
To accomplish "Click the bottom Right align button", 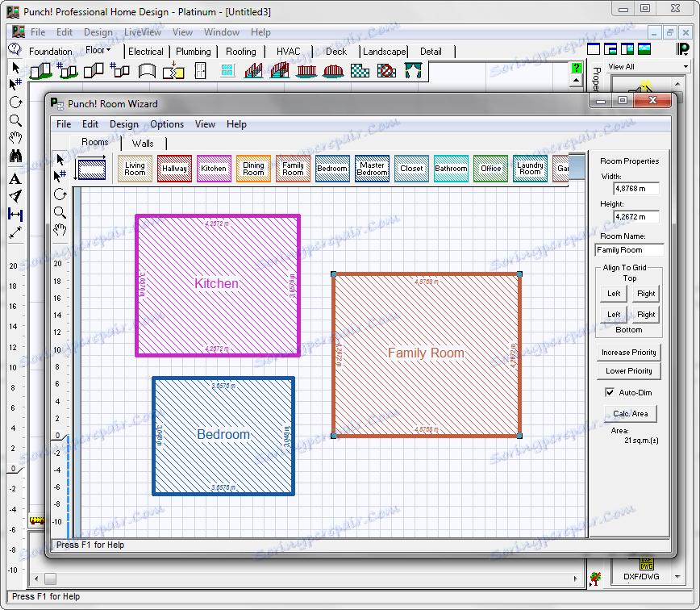I will tap(646, 315).
